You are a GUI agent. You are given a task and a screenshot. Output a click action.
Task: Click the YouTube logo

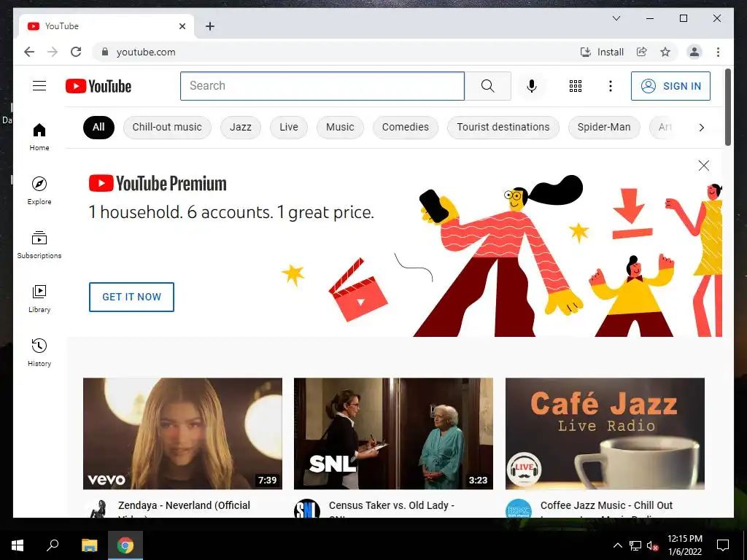98,86
